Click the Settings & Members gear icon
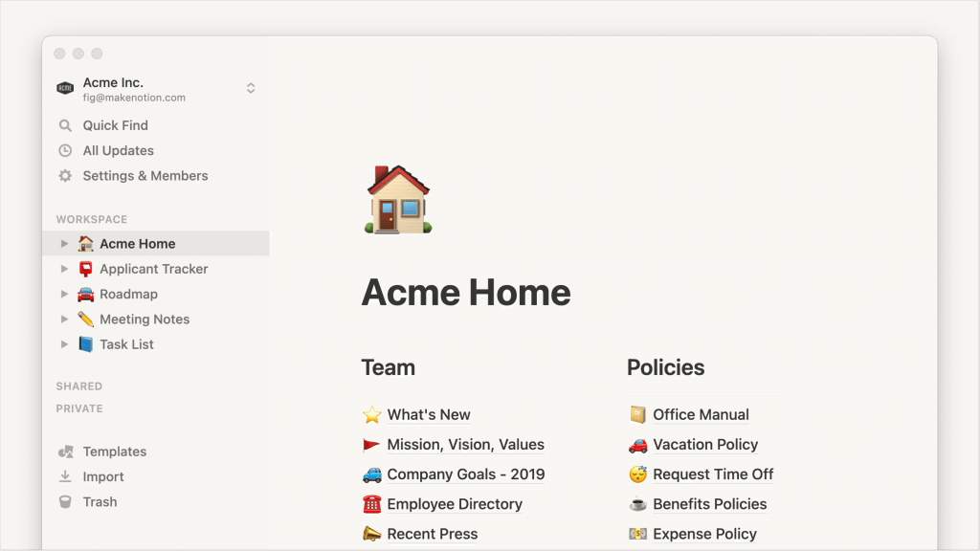The image size is (980, 551). pyautogui.click(x=65, y=176)
